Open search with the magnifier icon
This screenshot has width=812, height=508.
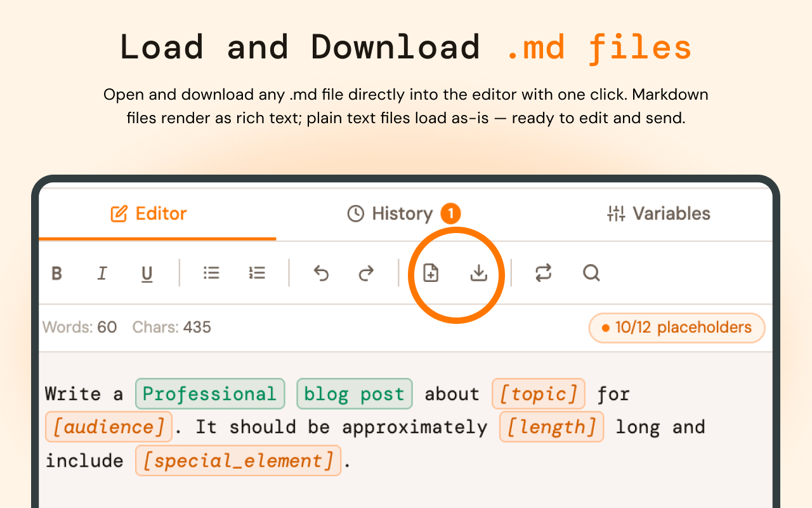click(x=591, y=273)
